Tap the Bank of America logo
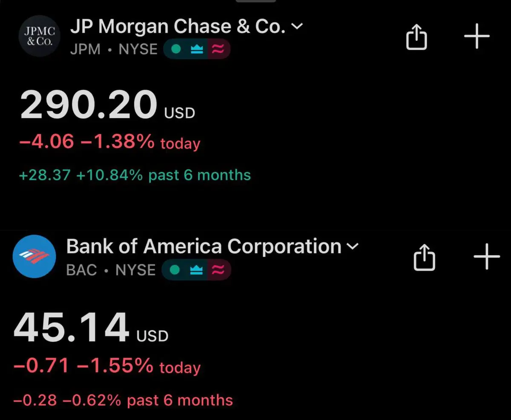Viewport: 511px width, 420px height. [34, 256]
